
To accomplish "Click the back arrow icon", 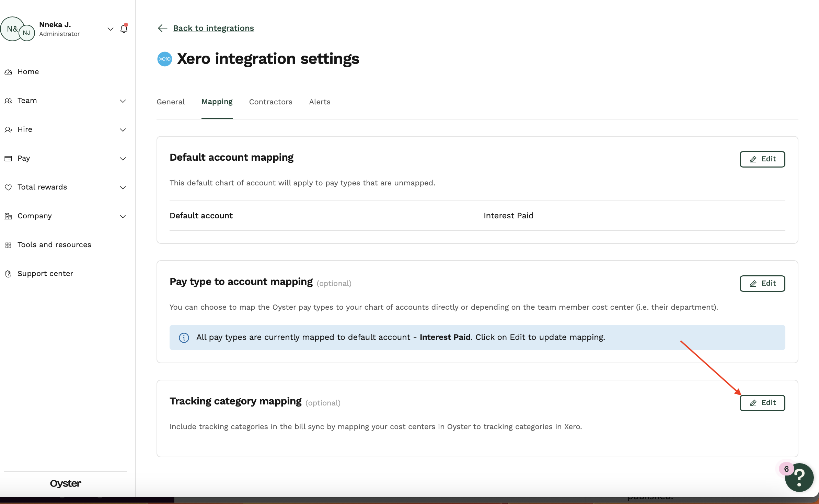I will pos(162,28).
